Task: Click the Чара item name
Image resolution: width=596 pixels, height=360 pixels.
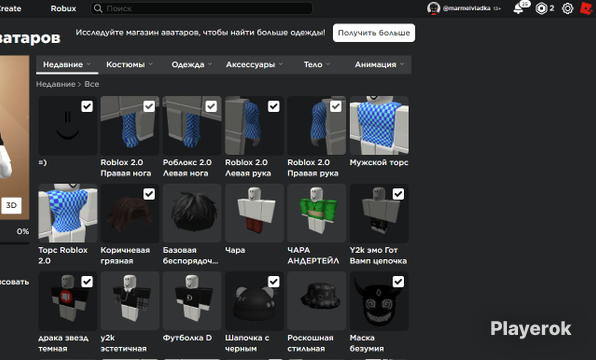Action: [235, 250]
